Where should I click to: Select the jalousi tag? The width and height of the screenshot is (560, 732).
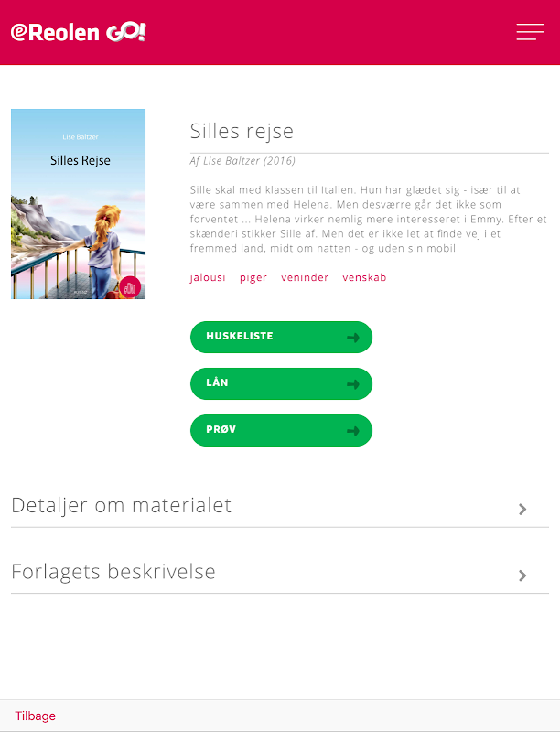point(208,277)
